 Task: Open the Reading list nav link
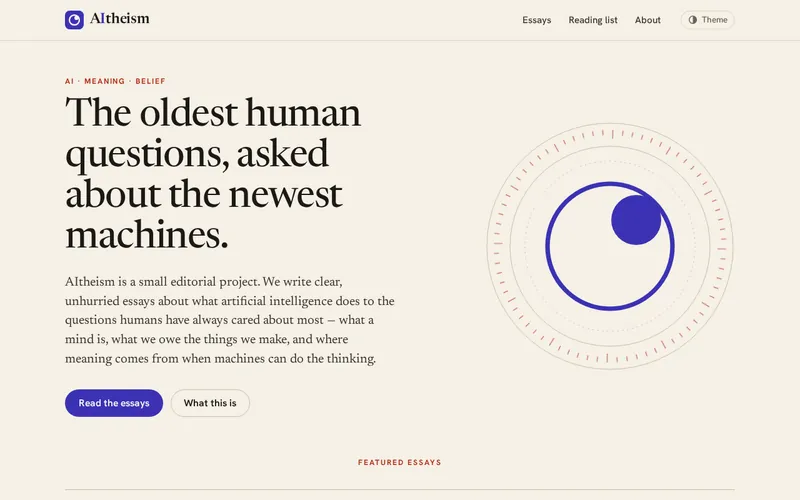(x=593, y=20)
